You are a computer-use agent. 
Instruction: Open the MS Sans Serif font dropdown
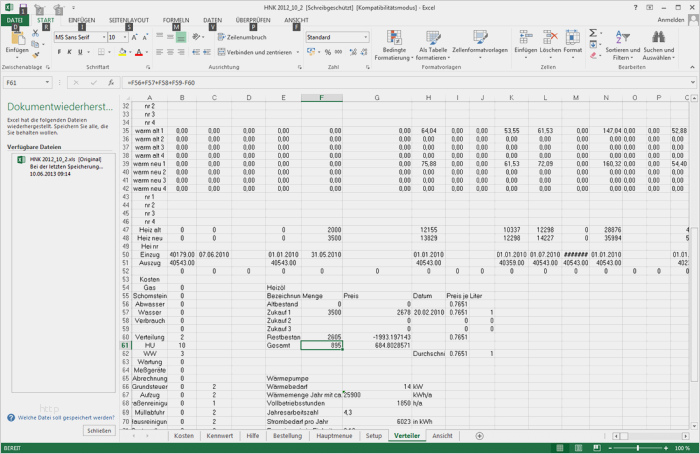[104, 37]
